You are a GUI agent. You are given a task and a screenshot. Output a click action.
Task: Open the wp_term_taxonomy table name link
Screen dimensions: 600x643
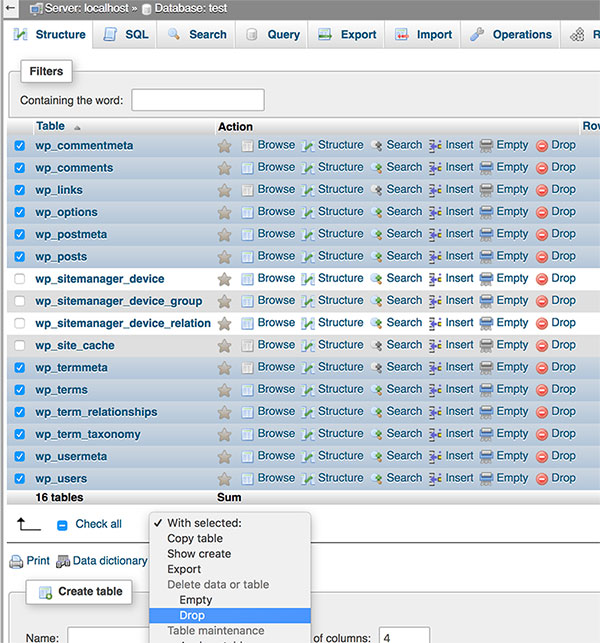[x=88, y=434]
